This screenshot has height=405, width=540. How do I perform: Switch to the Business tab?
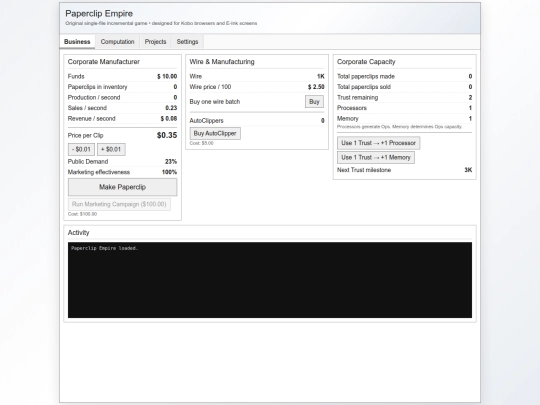pyautogui.click(x=77, y=42)
